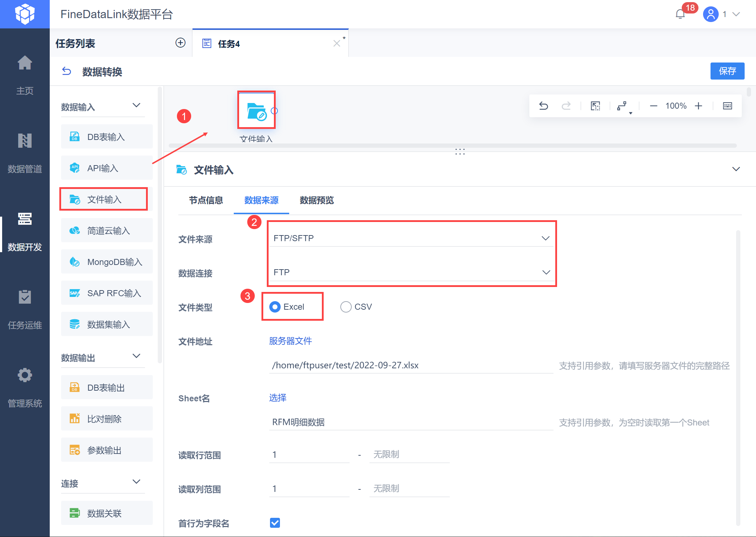
Task: Add new task with plus icon
Action: [180, 43]
